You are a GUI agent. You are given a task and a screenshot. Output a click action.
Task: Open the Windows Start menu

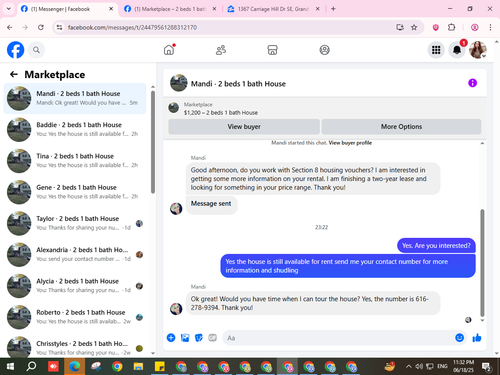[10, 367]
